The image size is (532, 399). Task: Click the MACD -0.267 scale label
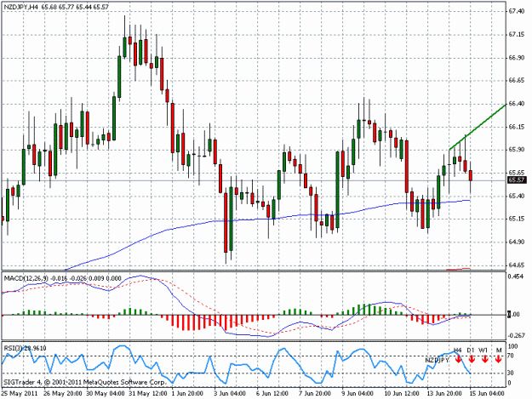click(516, 335)
